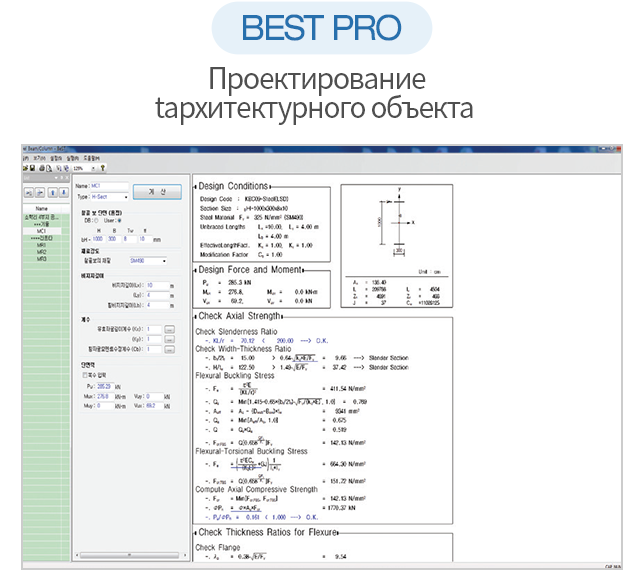The width and height of the screenshot is (644, 587).
Task: Select the MR1 row in the member list
Action: click(x=42, y=245)
